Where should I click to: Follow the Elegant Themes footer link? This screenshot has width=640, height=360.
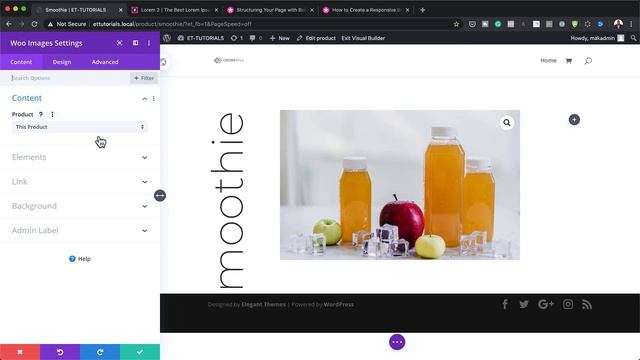[x=263, y=304]
